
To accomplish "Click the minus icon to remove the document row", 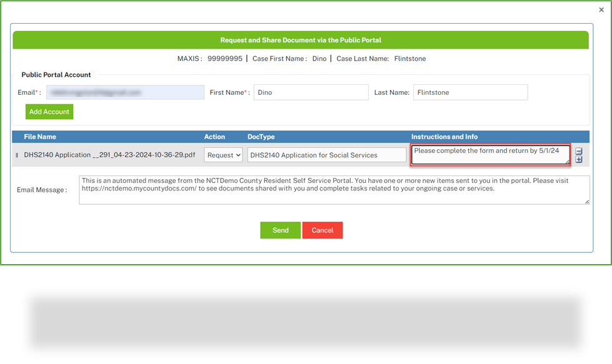I will click(579, 151).
